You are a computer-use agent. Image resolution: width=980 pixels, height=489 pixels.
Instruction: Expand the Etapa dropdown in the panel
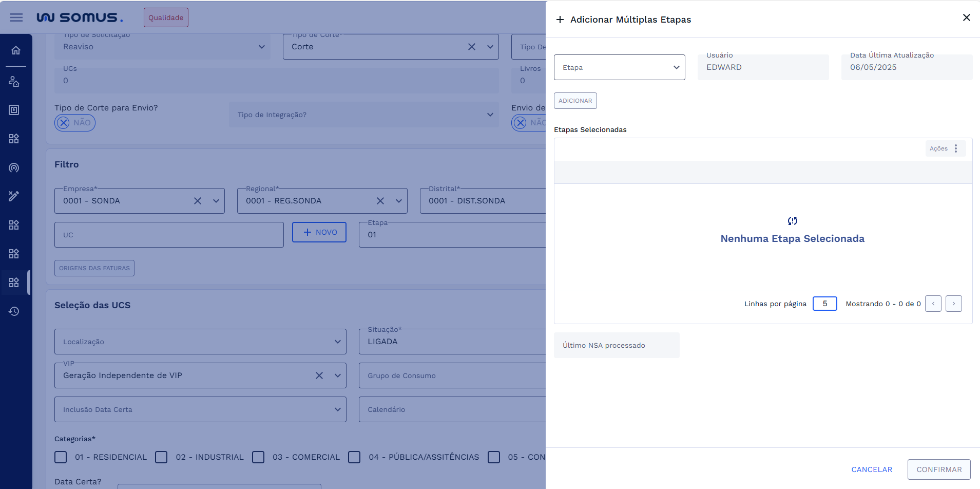point(619,67)
